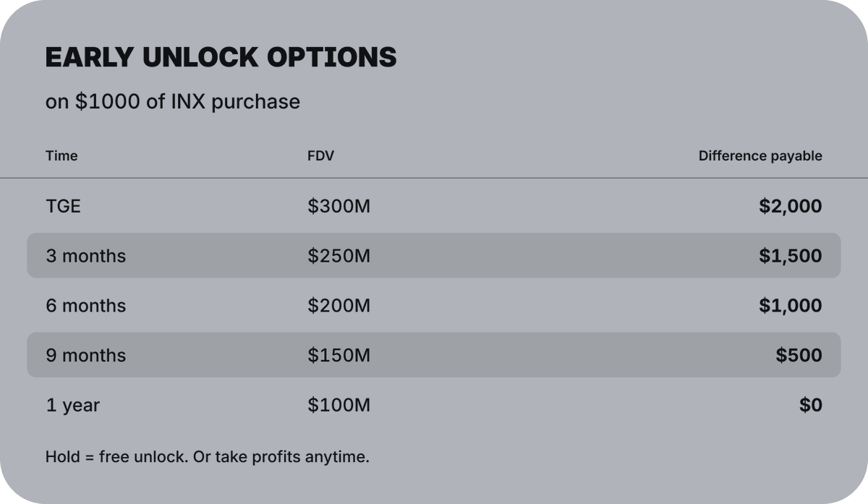Viewport: 868px width, 504px height.
Task: Select the 9 months row label
Action: [x=85, y=355]
